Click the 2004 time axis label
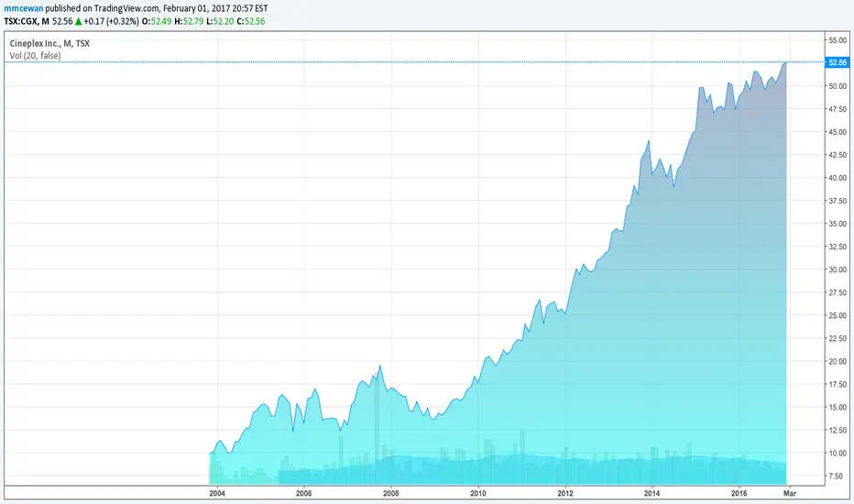 [217, 493]
